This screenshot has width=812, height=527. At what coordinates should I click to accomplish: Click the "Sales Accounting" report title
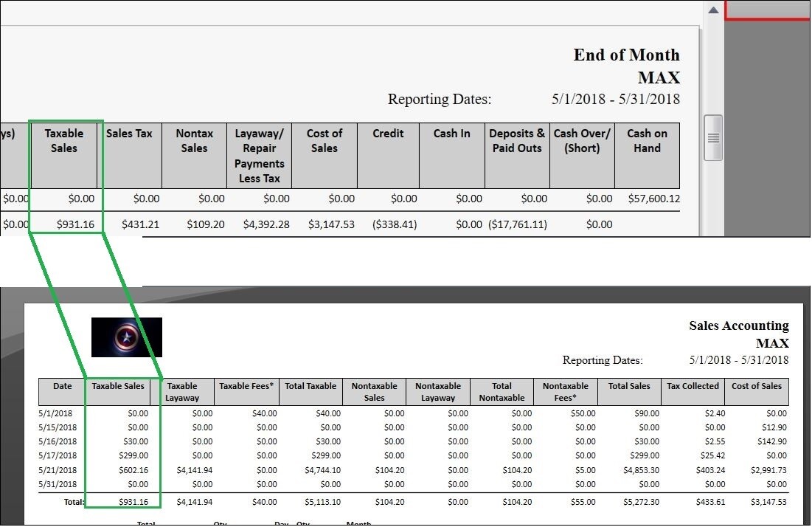(739, 325)
